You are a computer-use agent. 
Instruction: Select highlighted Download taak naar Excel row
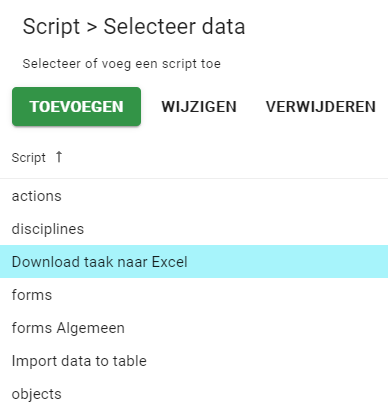(194, 262)
